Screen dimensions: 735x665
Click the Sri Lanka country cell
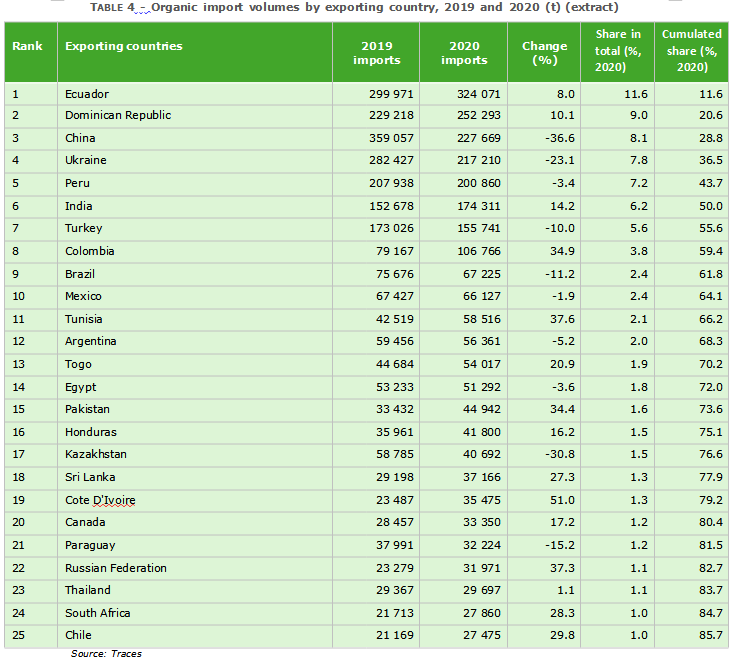[195, 478]
